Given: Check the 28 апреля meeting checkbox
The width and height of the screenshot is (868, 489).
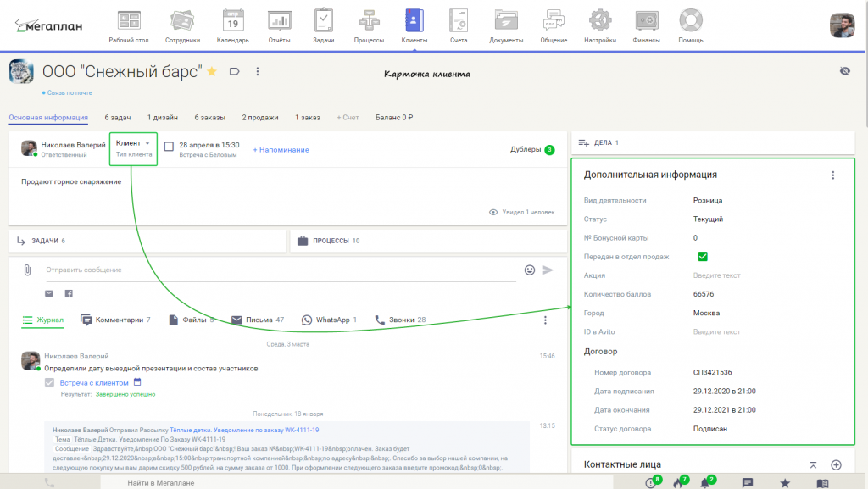Looking at the screenshot, I should tap(169, 147).
